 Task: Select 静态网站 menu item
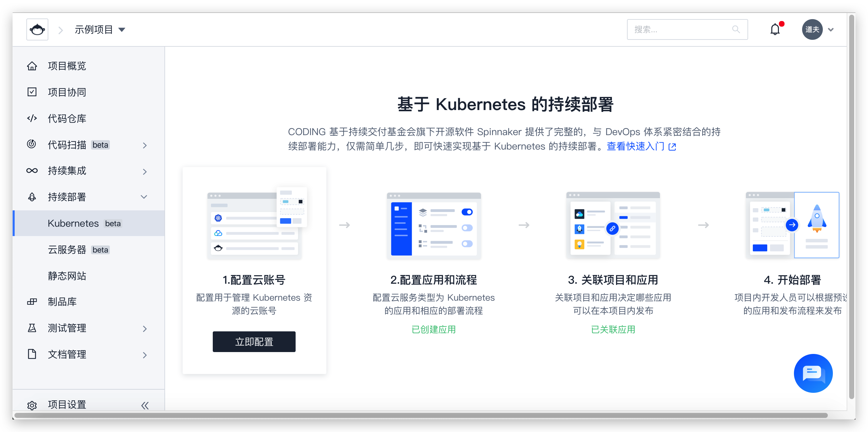click(x=67, y=276)
